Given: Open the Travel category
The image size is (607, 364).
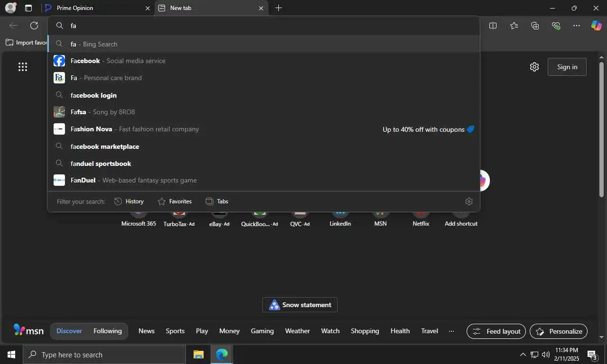Looking at the screenshot, I should (430, 331).
